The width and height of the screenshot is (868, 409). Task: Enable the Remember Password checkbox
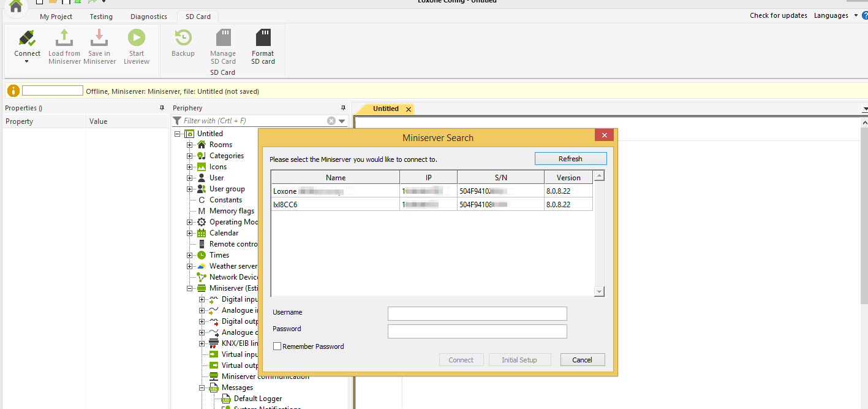point(277,346)
